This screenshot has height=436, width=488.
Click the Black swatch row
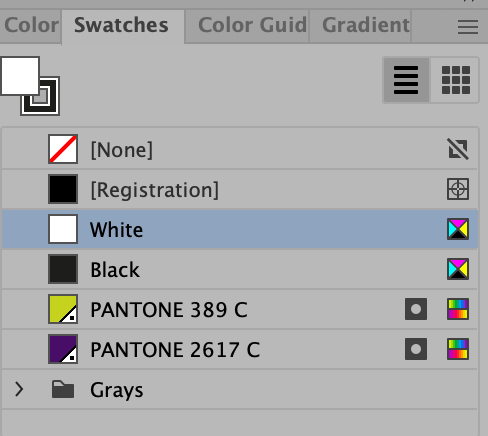click(x=240, y=269)
